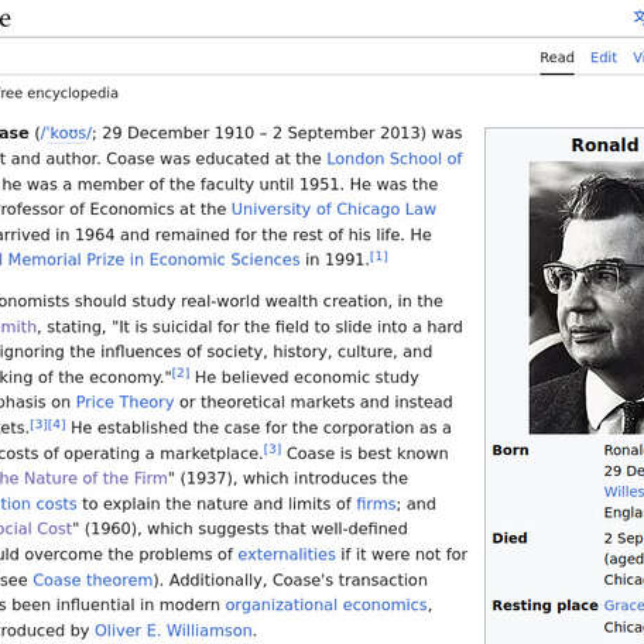Click the language icon at top right
The image size is (644, 644).
pyautogui.click(x=639, y=17)
